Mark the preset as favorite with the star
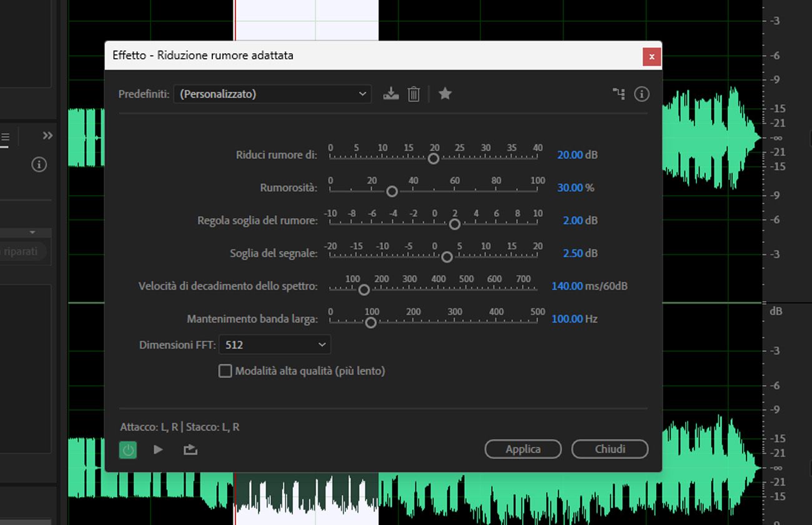This screenshot has width=812, height=525. (445, 94)
